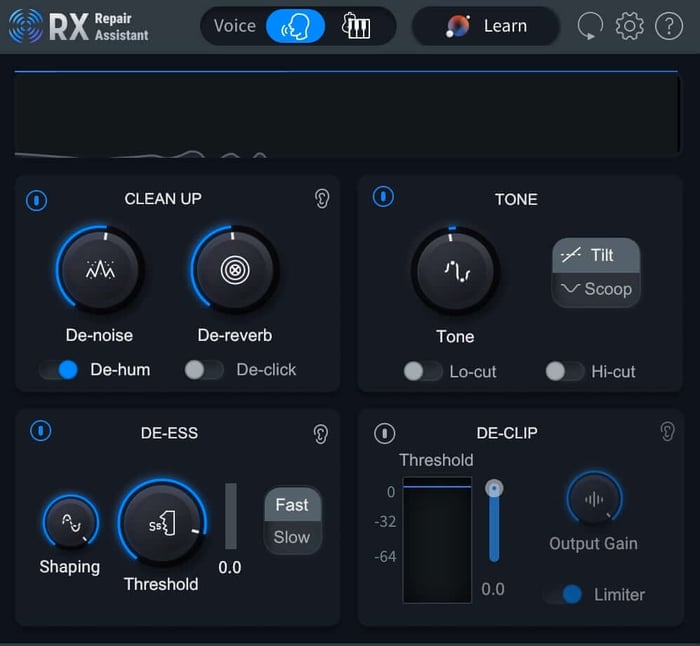The image size is (700, 646).
Task: Click the De-ess Threshold knob
Action: point(162,523)
